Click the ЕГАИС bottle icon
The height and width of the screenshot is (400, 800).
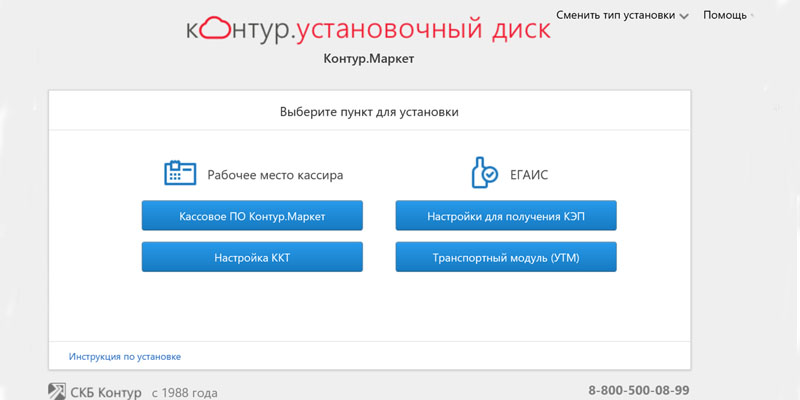pos(484,172)
